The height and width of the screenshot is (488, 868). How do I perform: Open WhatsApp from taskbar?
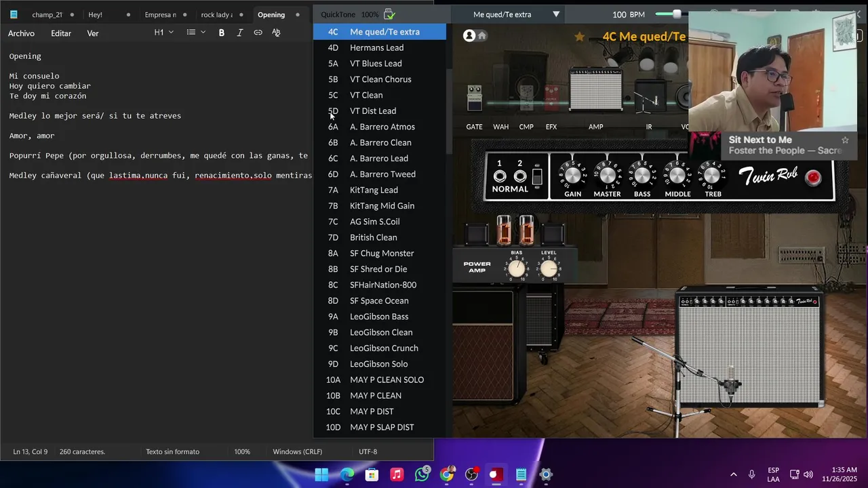(422, 474)
